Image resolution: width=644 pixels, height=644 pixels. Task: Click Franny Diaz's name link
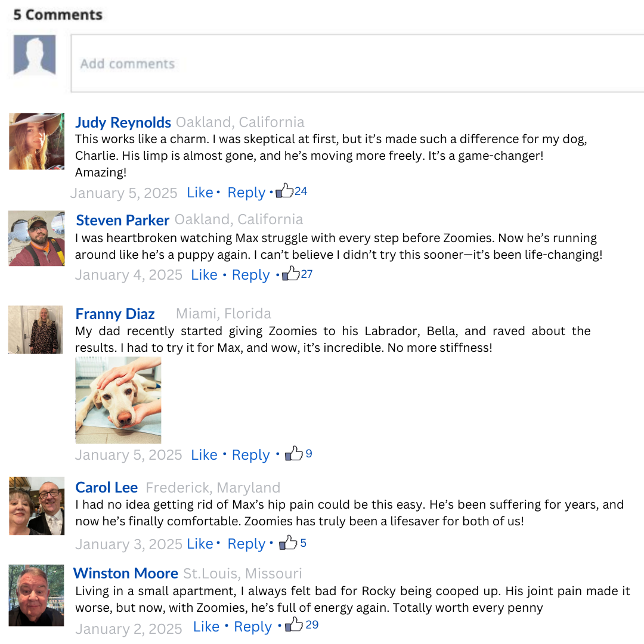(115, 314)
